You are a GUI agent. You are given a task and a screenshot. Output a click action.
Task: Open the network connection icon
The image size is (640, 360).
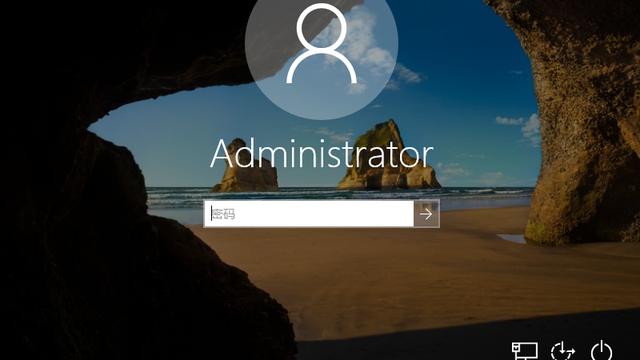coord(524,351)
